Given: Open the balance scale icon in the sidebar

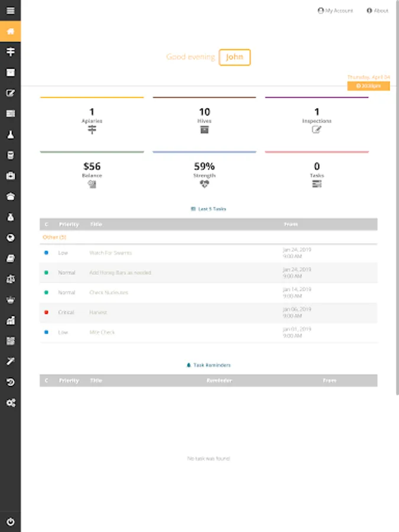Looking at the screenshot, I should point(11,279).
